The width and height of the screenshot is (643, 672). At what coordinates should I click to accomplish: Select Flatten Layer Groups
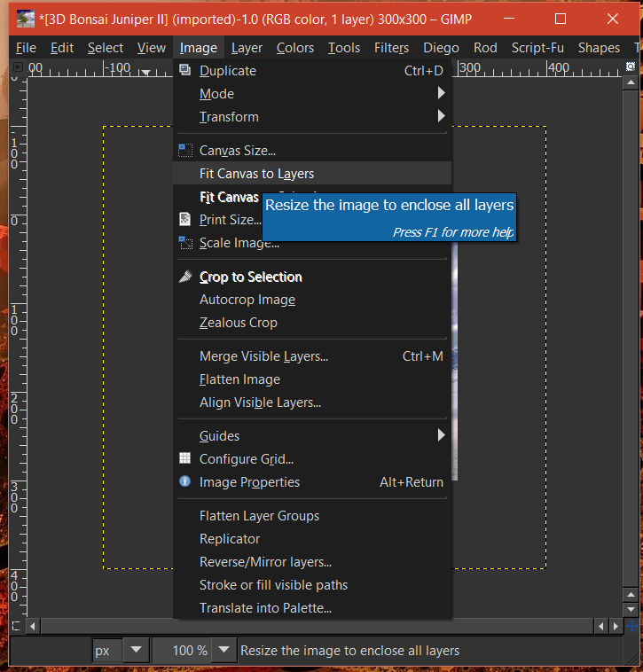pos(312,515)
